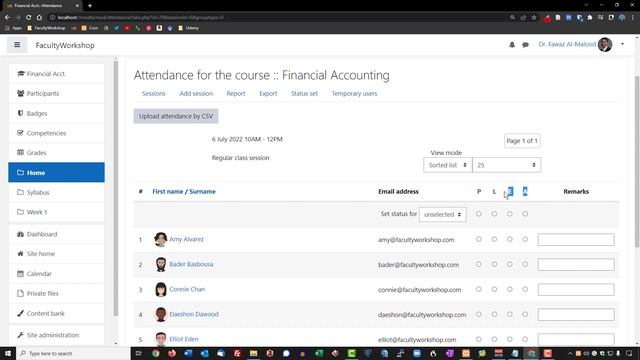
Task: Go to Site home
Action: (x=56, y=254)
